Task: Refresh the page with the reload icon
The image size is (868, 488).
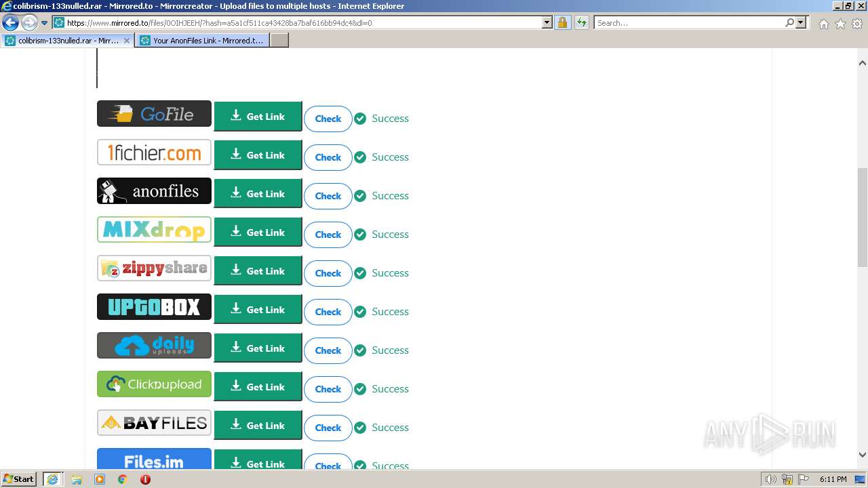Action: click(x=581, y=22)
